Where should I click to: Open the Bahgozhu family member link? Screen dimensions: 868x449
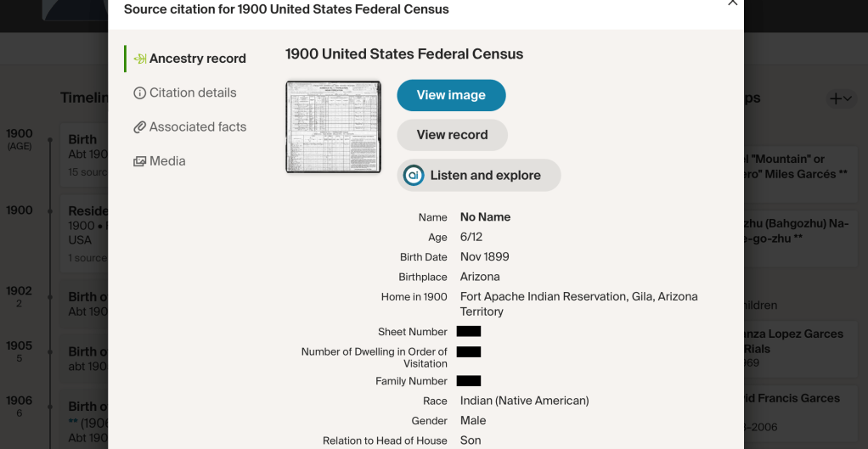(x=794, y=231)
